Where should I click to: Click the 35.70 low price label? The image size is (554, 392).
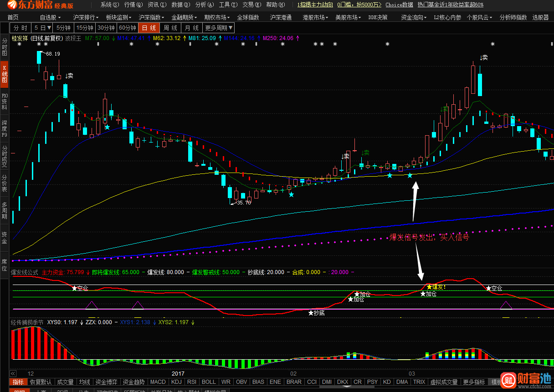(x=244, y=203)
